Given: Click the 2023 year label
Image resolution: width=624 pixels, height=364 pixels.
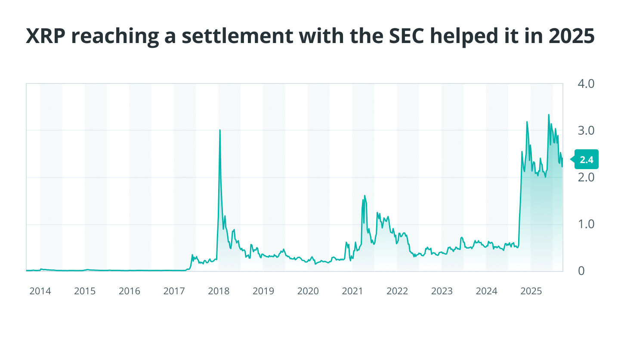Looking at the screenshot, I should (442, 291).
